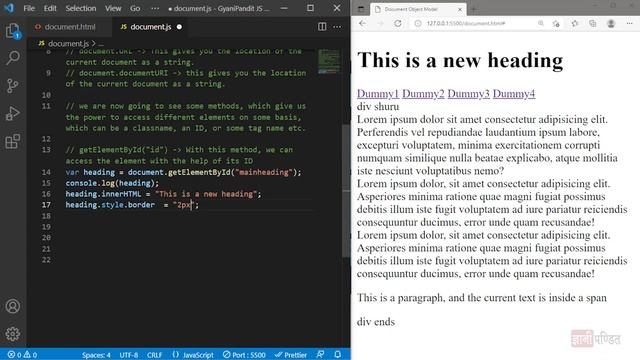Add page to browser favorites
Image resolution: width=640 pixels, height=360 pixels.
[x=556, y=24]
